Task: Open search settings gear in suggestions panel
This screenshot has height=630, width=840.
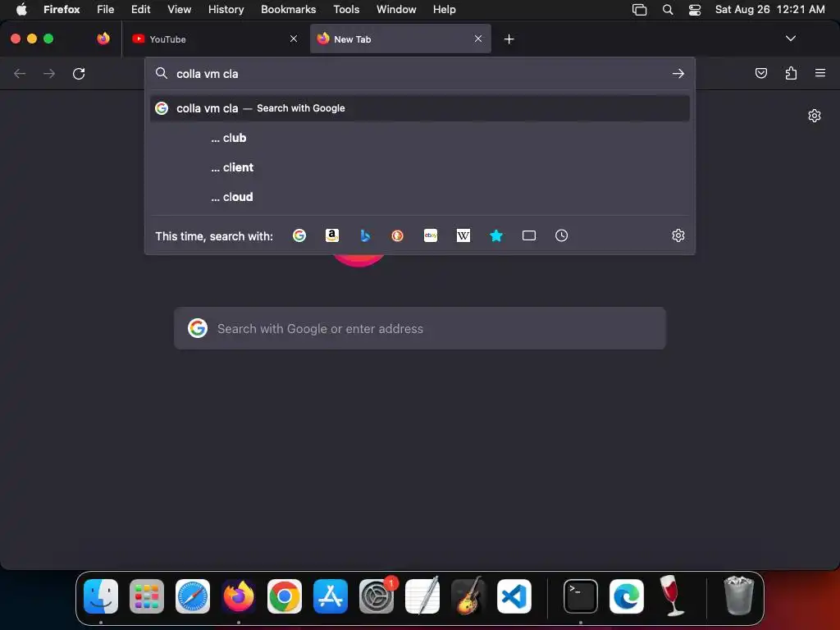Action: coord(678,235)
